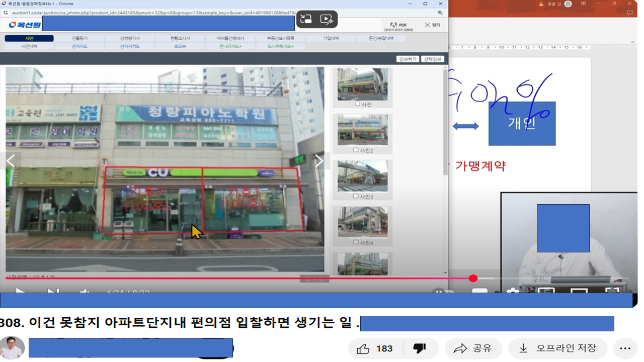Click the screen switch overlay icon

click(306, 19)
